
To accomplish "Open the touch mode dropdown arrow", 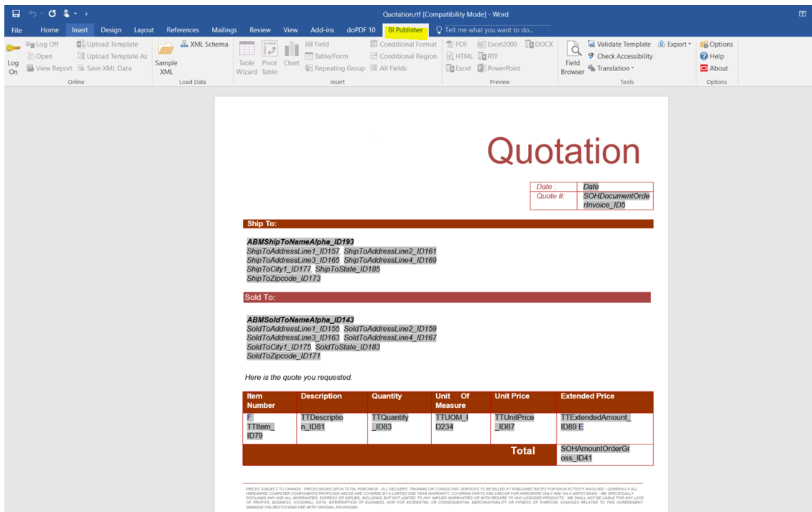I will click(x=75, y=14).
